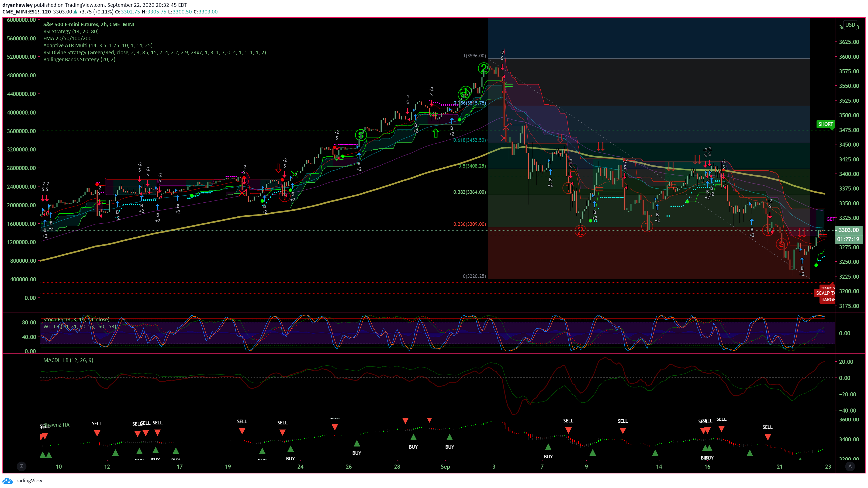Viewport: 868px width, 488px height.
Task: Click the 80.00 Stoch RSI axis label
Action: 29,323
